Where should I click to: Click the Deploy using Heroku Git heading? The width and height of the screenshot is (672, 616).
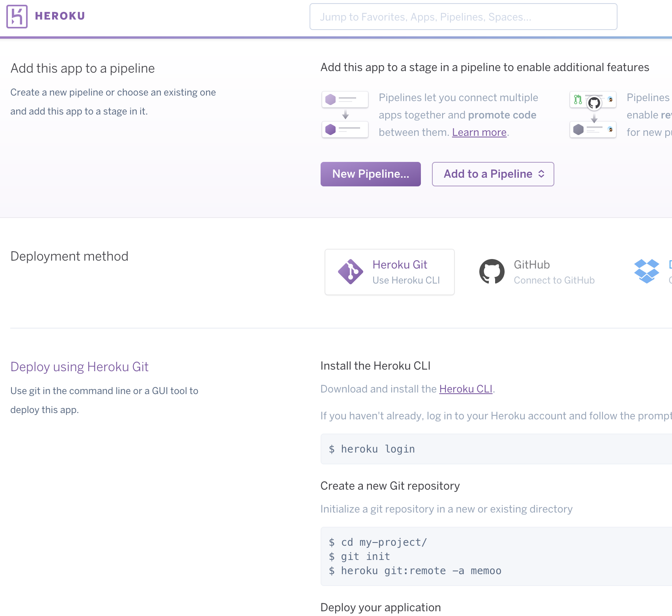tap(79, 367)
